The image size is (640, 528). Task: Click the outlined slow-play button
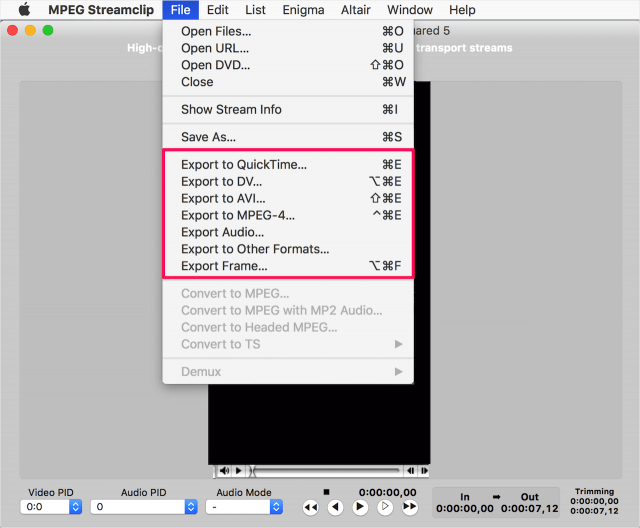point(385,507)
